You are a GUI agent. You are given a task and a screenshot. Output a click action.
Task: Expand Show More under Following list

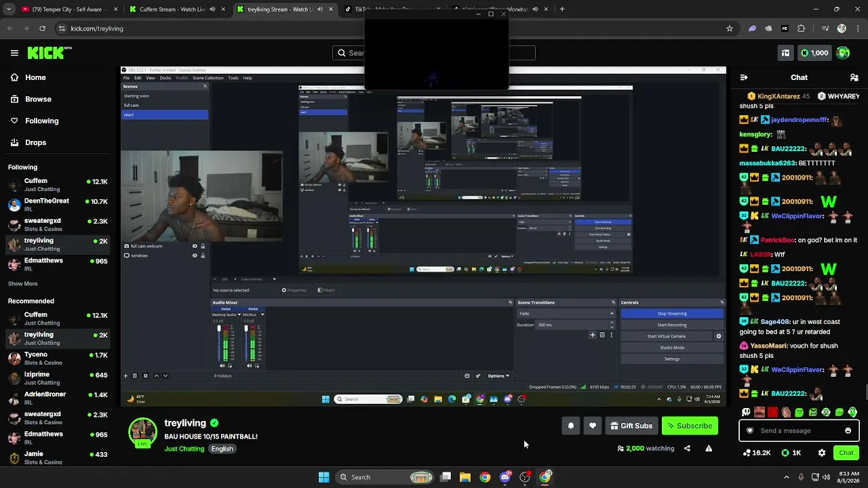pyautogui.click(x=22, y=284)
